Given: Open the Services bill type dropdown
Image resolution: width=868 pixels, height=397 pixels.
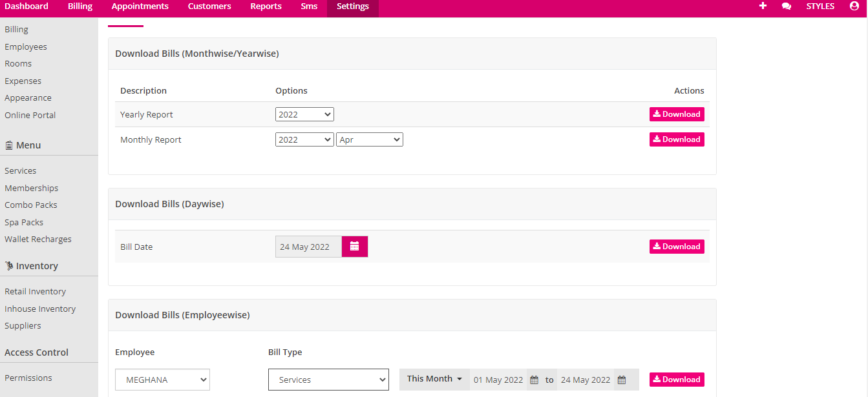Looking at the screenshot, I should [328, 380].
